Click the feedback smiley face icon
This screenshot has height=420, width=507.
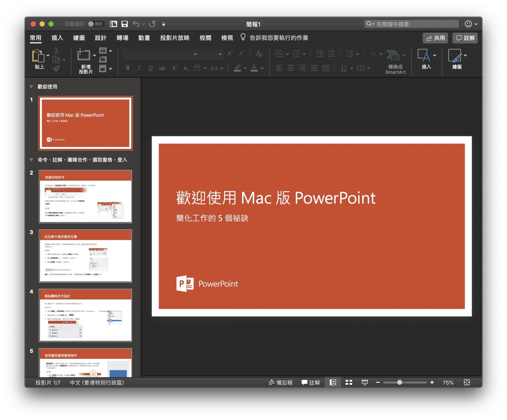tap(468, 24)
